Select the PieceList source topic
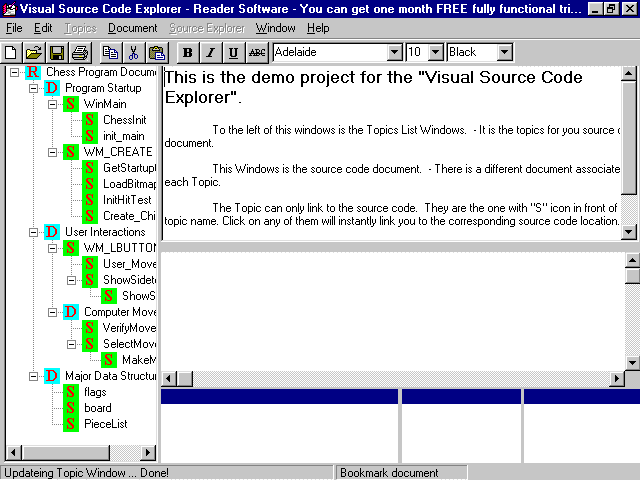Image resolution: width=640 pixels, height=480 pixels. click(103, 424)
